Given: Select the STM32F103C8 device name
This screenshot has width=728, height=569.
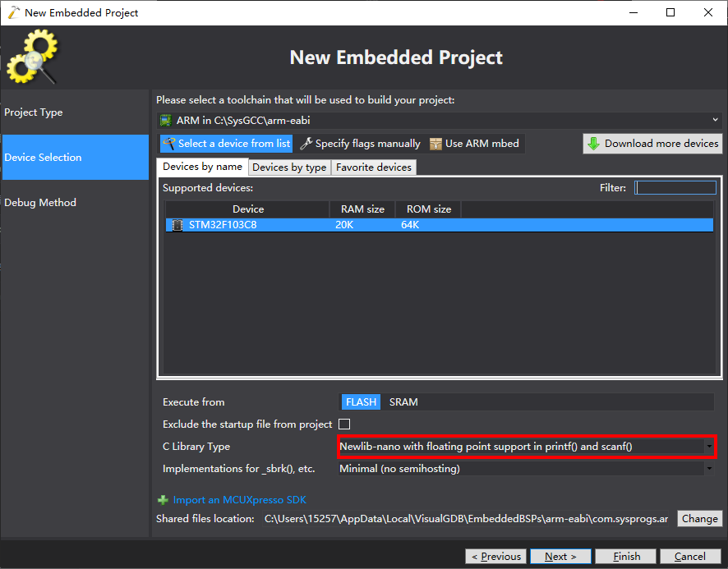Looking at the screenshot, I should [223, 225].
